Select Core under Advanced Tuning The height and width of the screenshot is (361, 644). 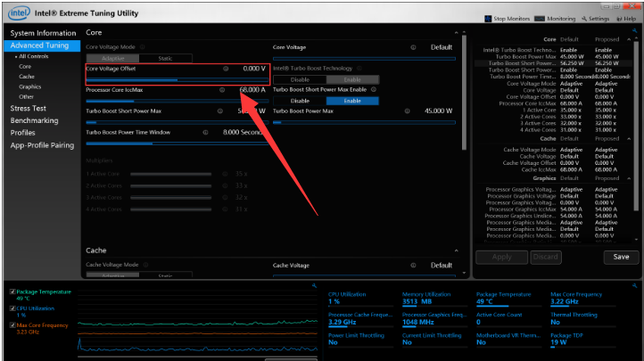[x=25, y=67]
